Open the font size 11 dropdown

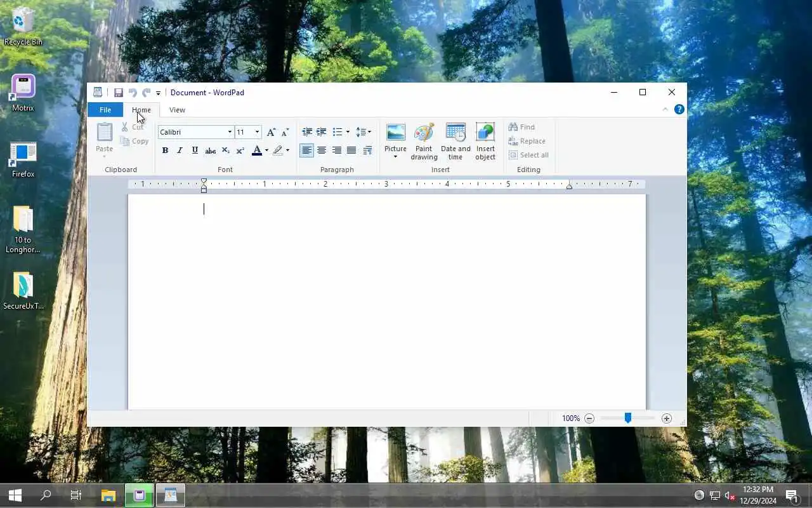pos(257,132)
